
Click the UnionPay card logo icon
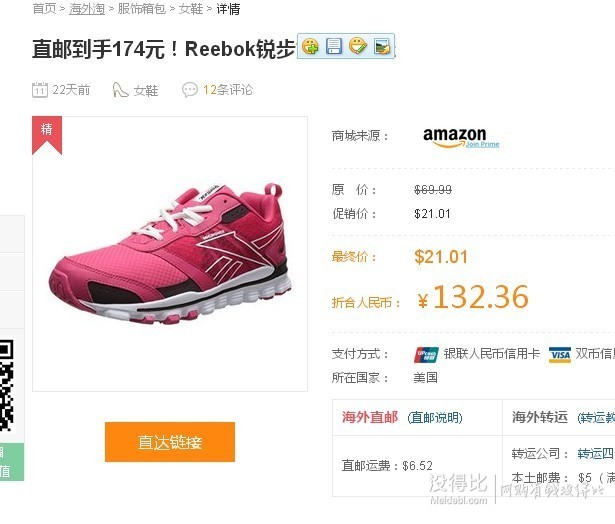tap(426, 355)
